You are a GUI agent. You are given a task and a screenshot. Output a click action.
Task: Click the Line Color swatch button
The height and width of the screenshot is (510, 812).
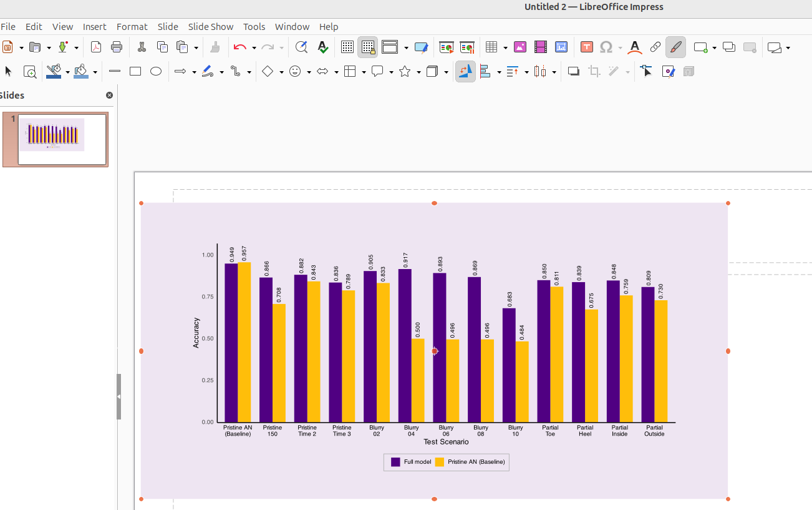54,71
